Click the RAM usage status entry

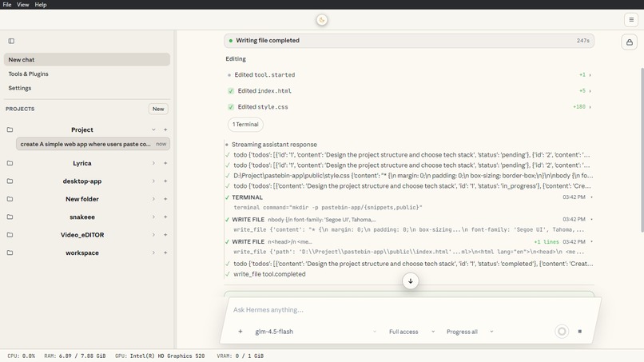(x=75, y=356)
